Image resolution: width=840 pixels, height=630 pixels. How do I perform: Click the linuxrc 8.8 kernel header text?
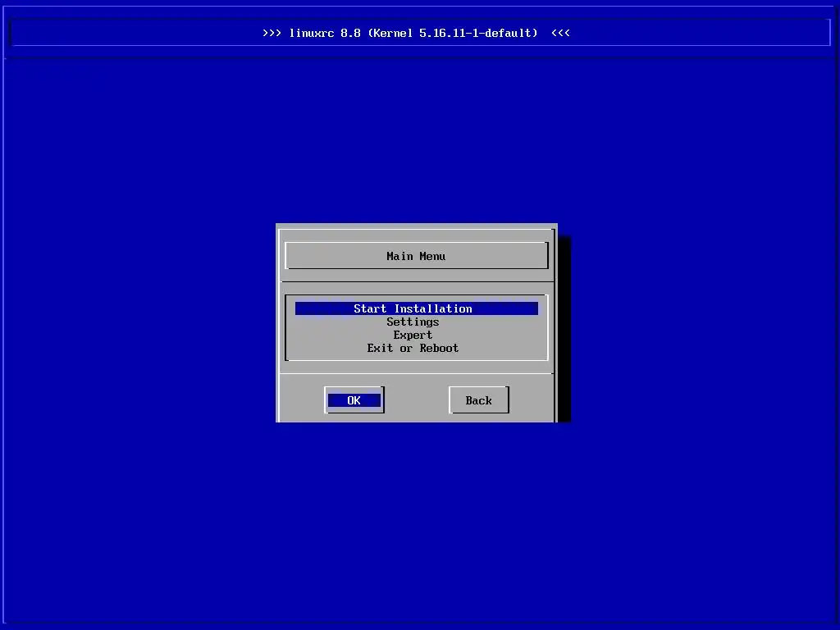click(416, 33)
